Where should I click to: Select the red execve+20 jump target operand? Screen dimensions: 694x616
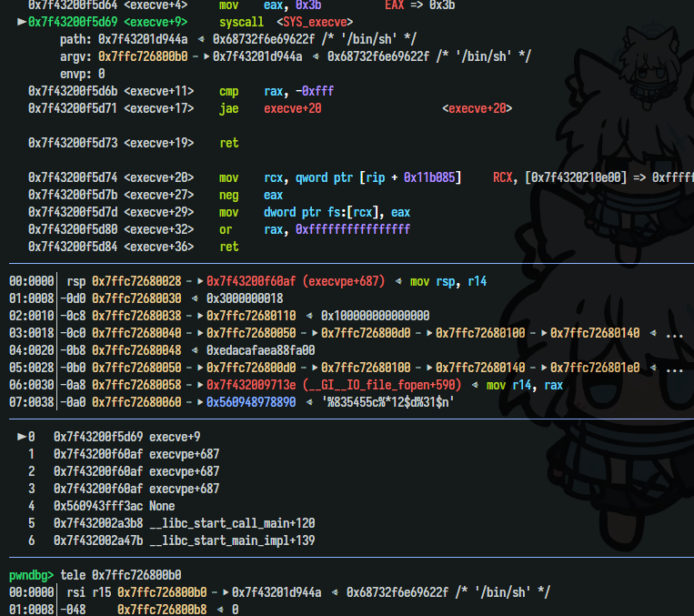click(292, 108)
